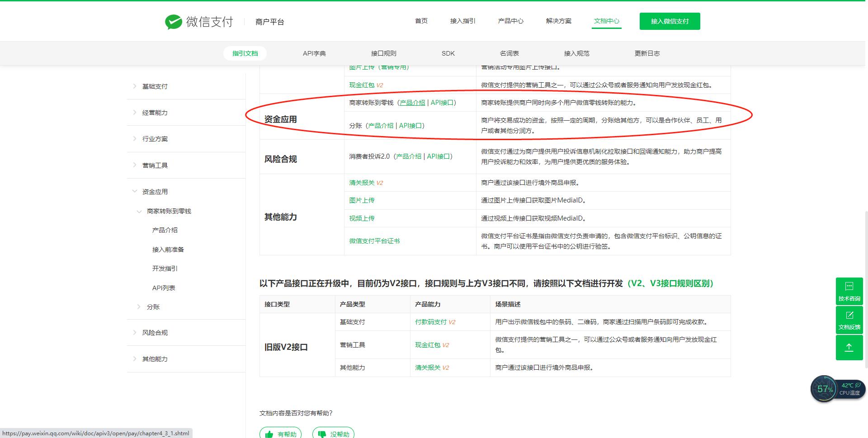Open the 图片上传 link in 其他能力

click(362, 200)
